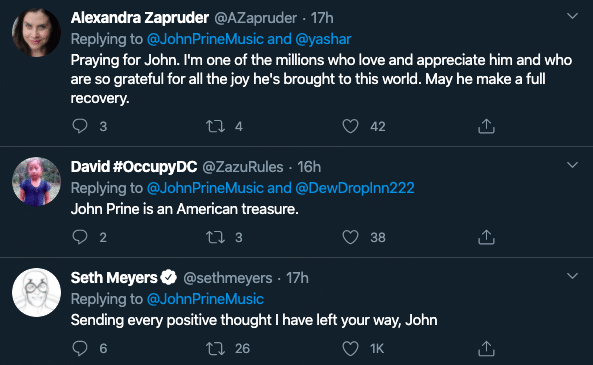This screenshot has height=365, width=593.
Task: Open options chevron on David #OccupyDC's tweet
Action: [573, 165]
